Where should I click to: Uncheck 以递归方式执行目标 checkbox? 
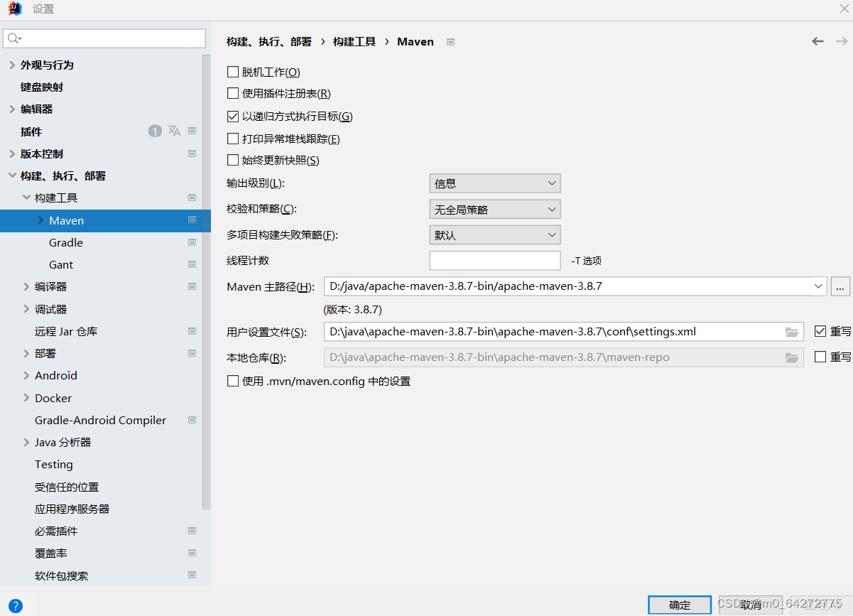(233, 116)
